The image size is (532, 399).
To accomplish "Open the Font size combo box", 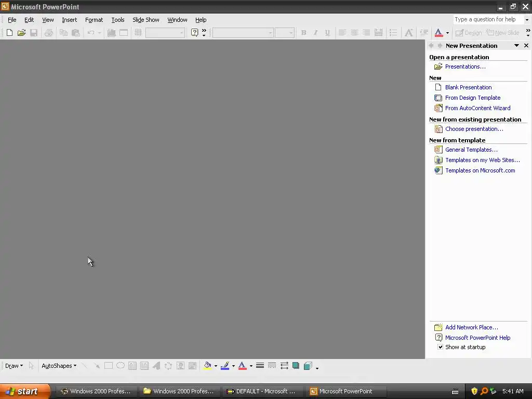I will [284, 33].
